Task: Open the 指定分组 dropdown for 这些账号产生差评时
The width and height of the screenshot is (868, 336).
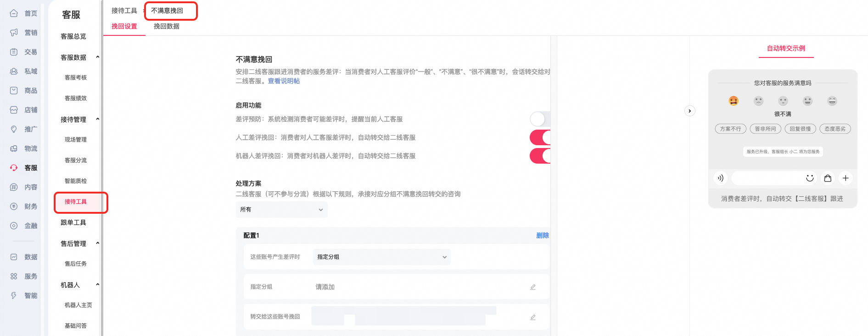Action: (382, 257)
